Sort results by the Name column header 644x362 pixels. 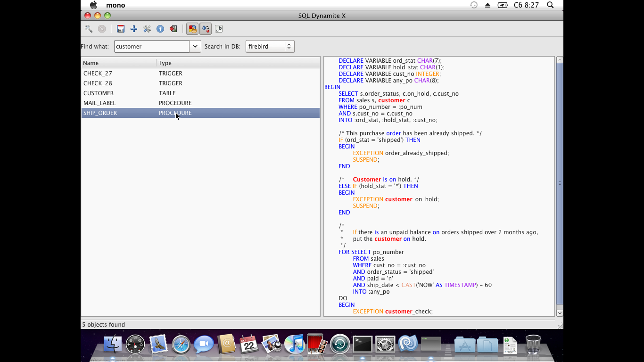(118, 63)
